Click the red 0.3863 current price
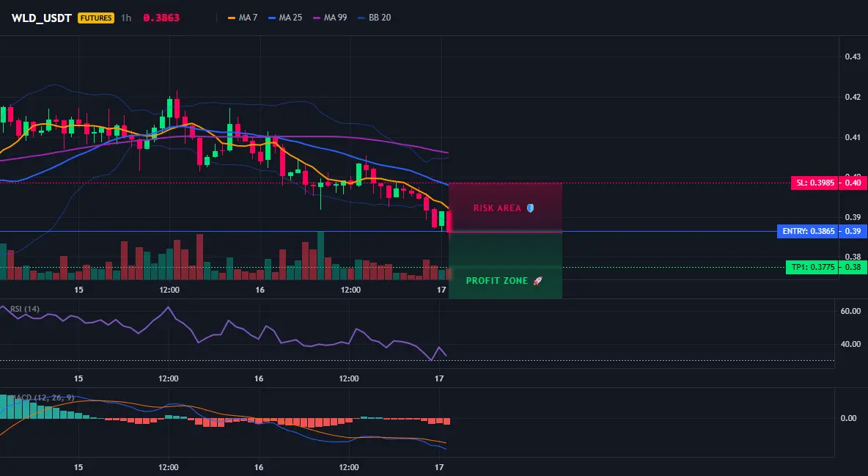The height and width of the screenshot is (476, 868). click(x=161, y=18)
